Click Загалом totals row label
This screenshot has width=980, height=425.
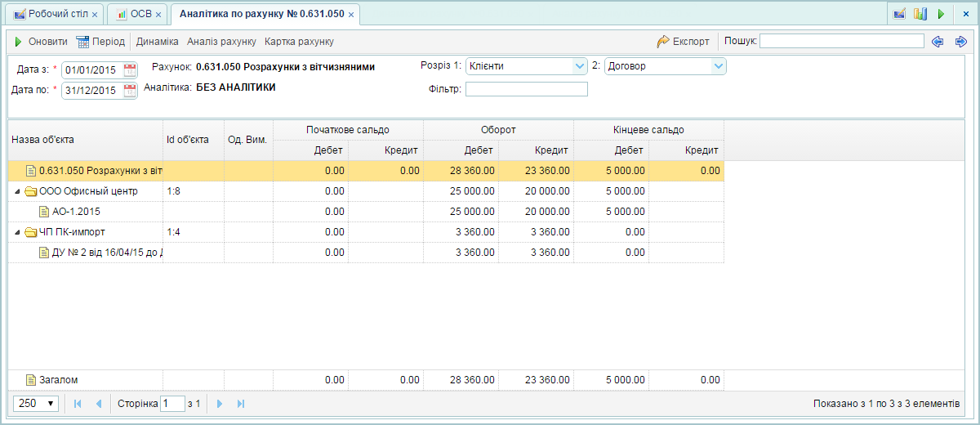click(x=59, y=380)
